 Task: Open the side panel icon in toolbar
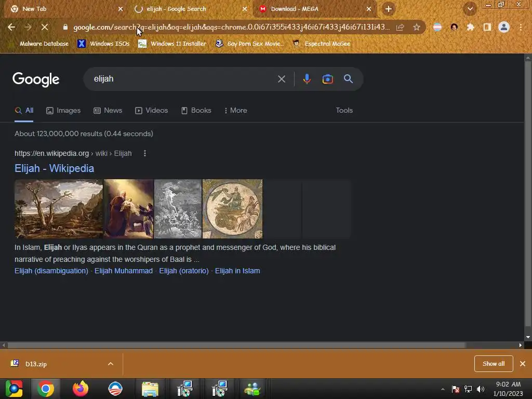(x=487, y=27)
